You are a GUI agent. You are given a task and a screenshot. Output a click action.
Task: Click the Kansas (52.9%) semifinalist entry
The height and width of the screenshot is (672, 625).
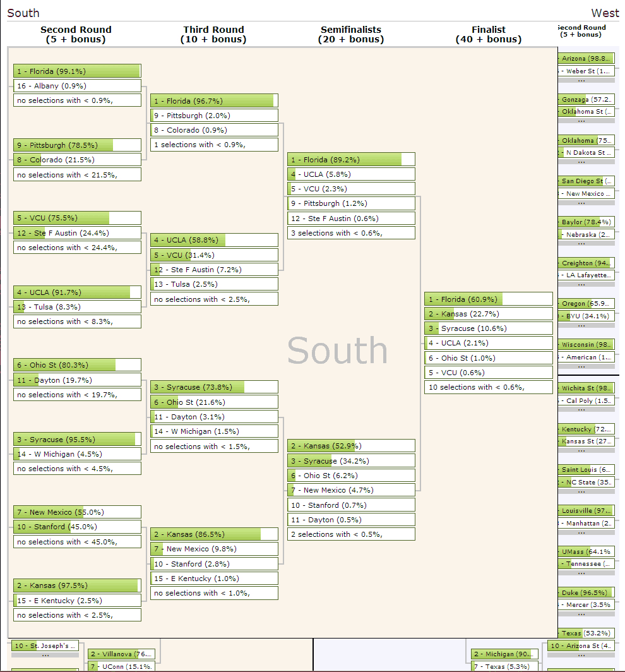pyautogui.click(x=351, y=447)
